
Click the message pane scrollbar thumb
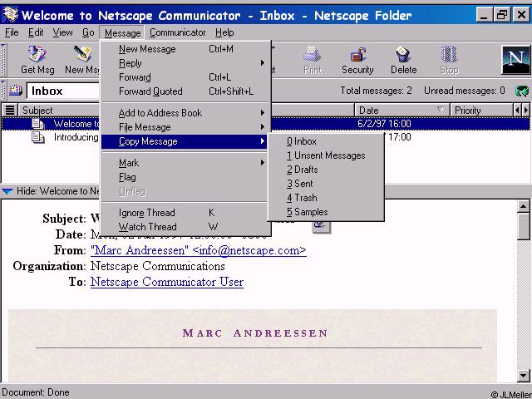pos(523,226)
